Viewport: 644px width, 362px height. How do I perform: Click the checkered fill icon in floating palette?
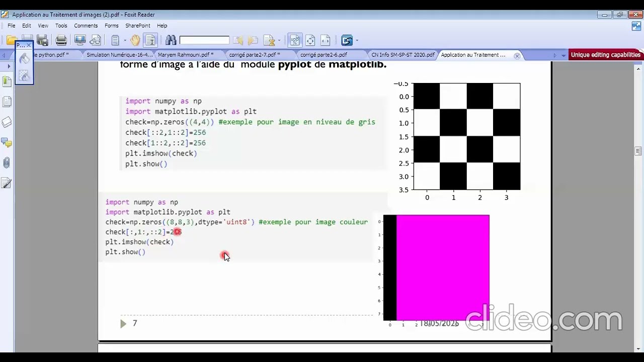tap(24, 75)
